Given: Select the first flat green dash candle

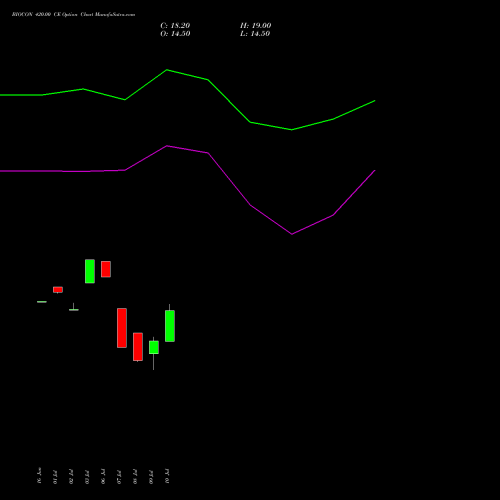Looking at the screenshot, I should tap(42, 302).
